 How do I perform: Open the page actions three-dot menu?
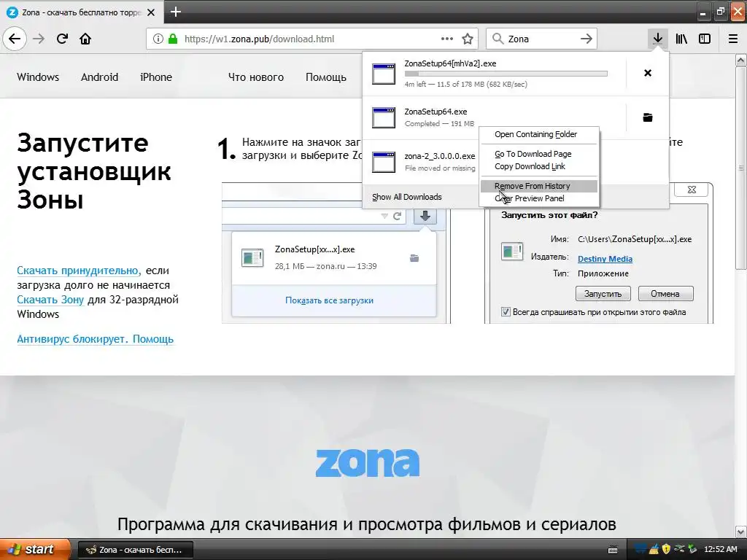coord(447,39)
